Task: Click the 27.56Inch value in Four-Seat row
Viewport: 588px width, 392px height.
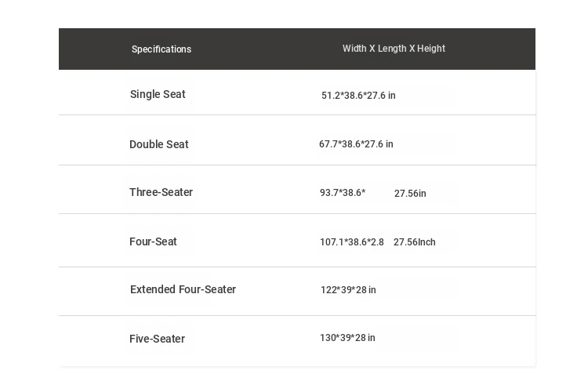Action: click(415, 242)
